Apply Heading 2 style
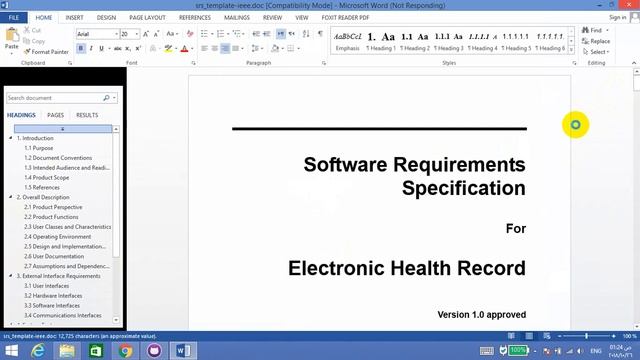 [x=415, y=41]
